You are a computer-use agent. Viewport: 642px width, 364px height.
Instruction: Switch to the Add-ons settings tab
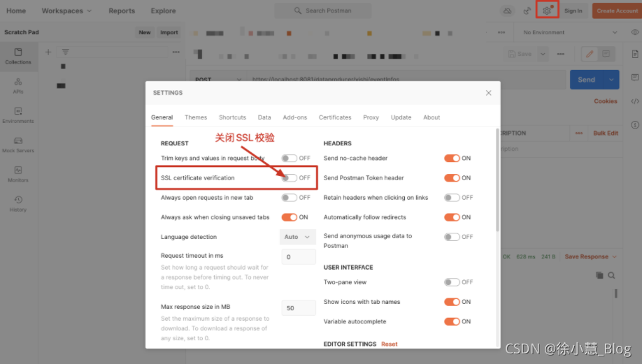(295, 117)
